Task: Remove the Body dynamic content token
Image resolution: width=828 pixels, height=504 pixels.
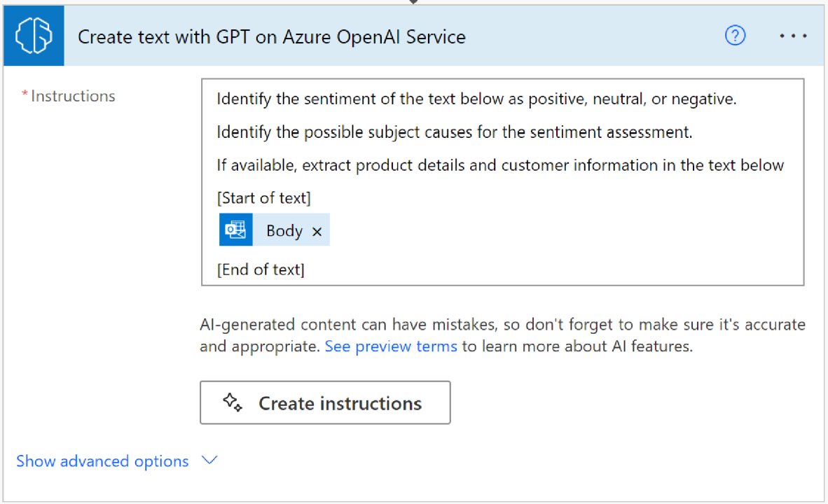Action: pyautogui.click(x=317, y=232)
